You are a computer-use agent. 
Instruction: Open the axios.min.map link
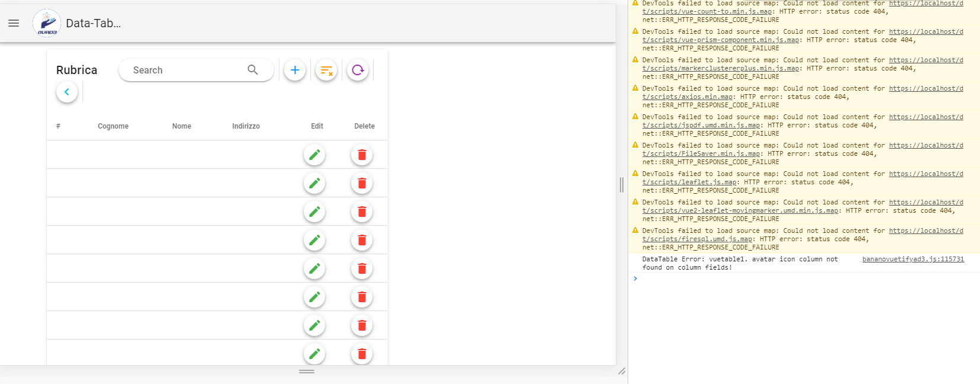pyautogui.click(x=688, y=97)
